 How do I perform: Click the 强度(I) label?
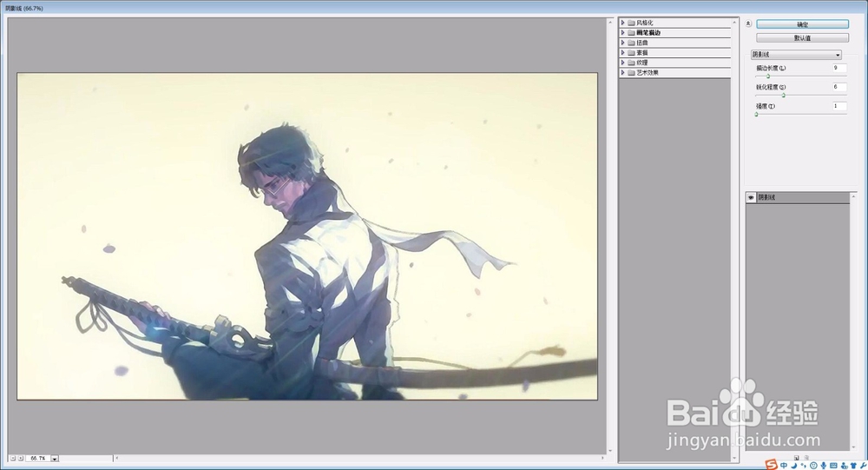[x=766, y=106]
